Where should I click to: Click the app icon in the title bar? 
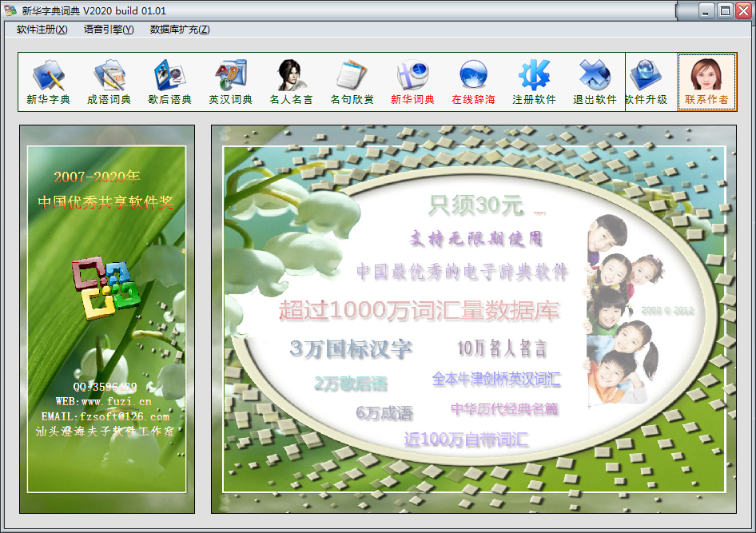tap(10, 10)
